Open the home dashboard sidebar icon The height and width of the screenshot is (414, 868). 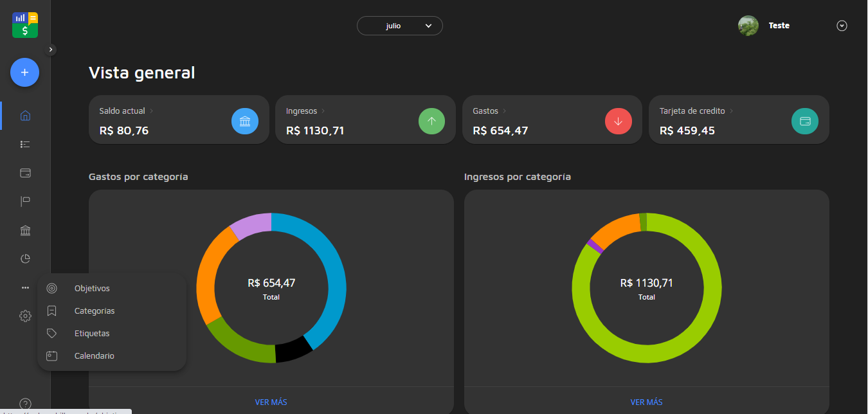coord(25,116)
